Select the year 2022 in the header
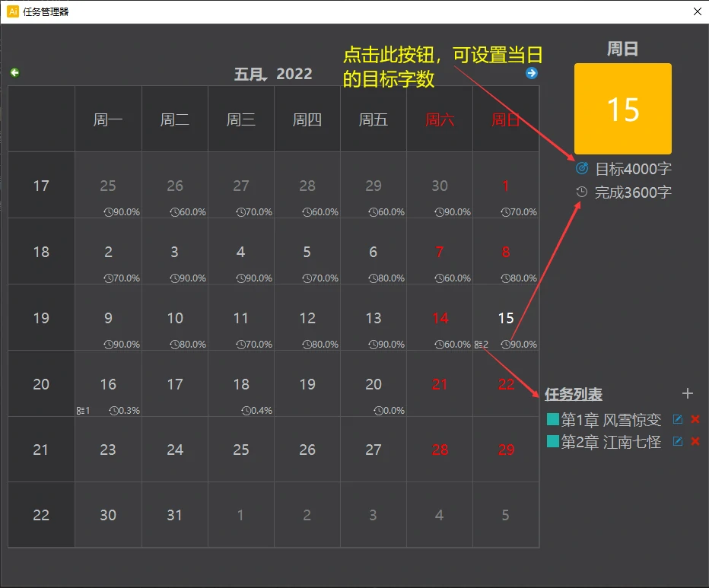The width and height of the screenshot is (709, 588). tap(294, 74)
